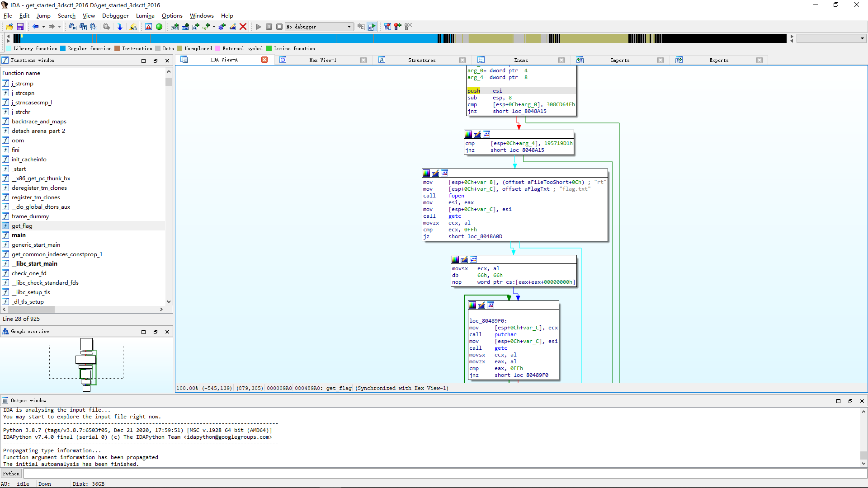Screen dimensions: 868x488
Task: Click the Python console language button
Action: coord(11,474)
